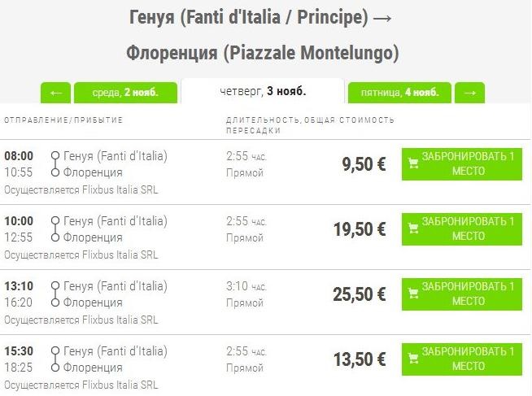The image size is (532, 396).
Task: Click route stops icon for 08:00 departure
Action: tap(55, 163)
